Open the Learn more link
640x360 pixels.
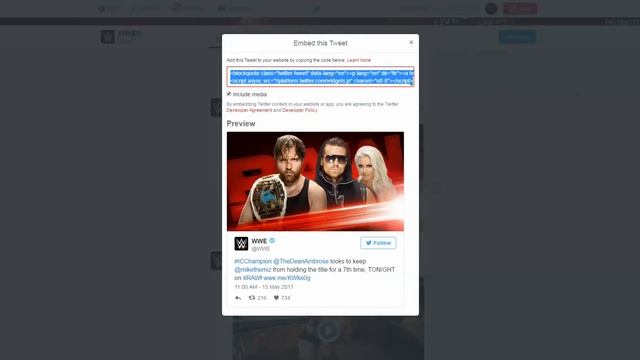coord(359,60)
